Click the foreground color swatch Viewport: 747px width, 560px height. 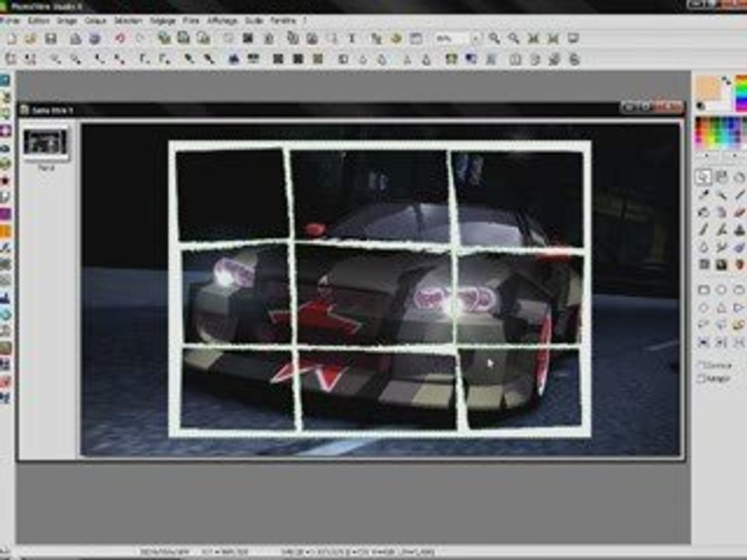[x=708, y=88]
